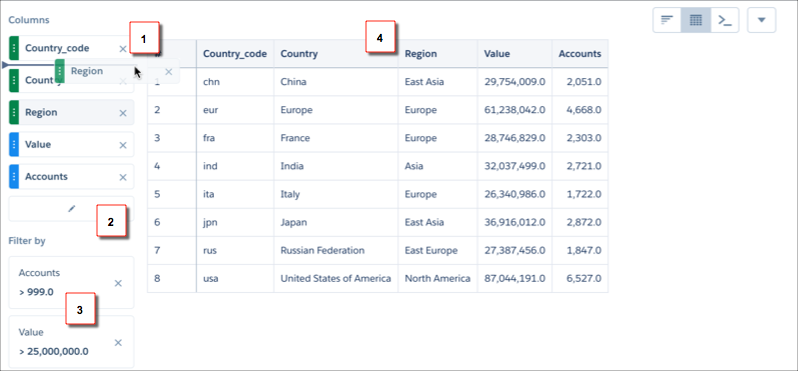This screenshot has width=798, height=371.
Task: Open the more options dropdown arrow
Action: click(761, 20)
